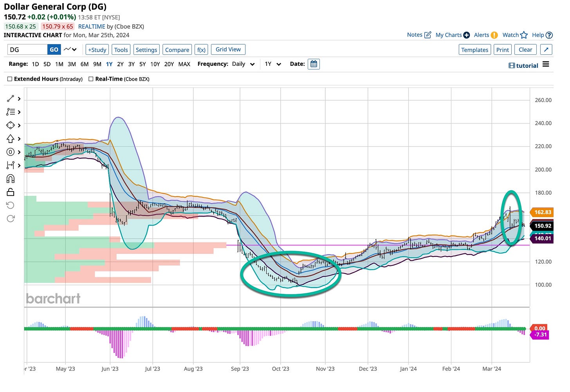The image size is (570, 392).
Task: Open the Tools button
Action: point(121,50)
